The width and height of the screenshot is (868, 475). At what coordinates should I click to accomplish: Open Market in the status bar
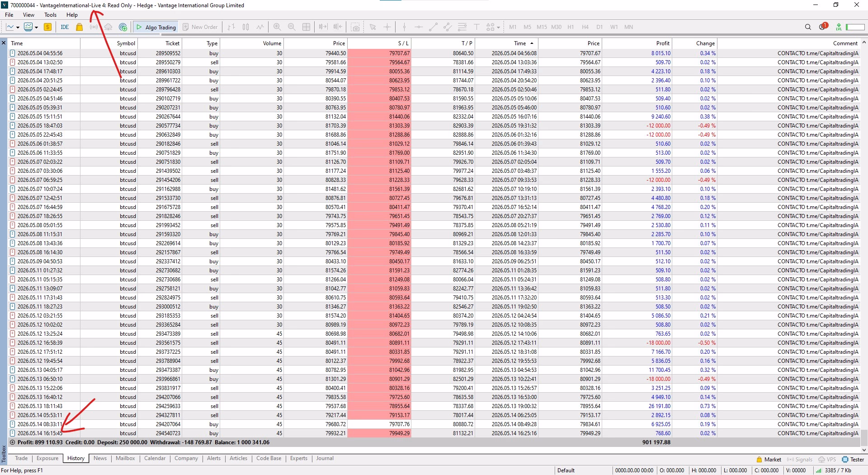(769, 459)
